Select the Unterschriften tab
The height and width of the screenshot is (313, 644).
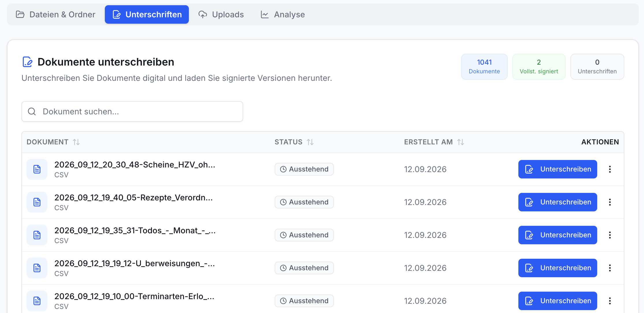click(x=147, y=14)
